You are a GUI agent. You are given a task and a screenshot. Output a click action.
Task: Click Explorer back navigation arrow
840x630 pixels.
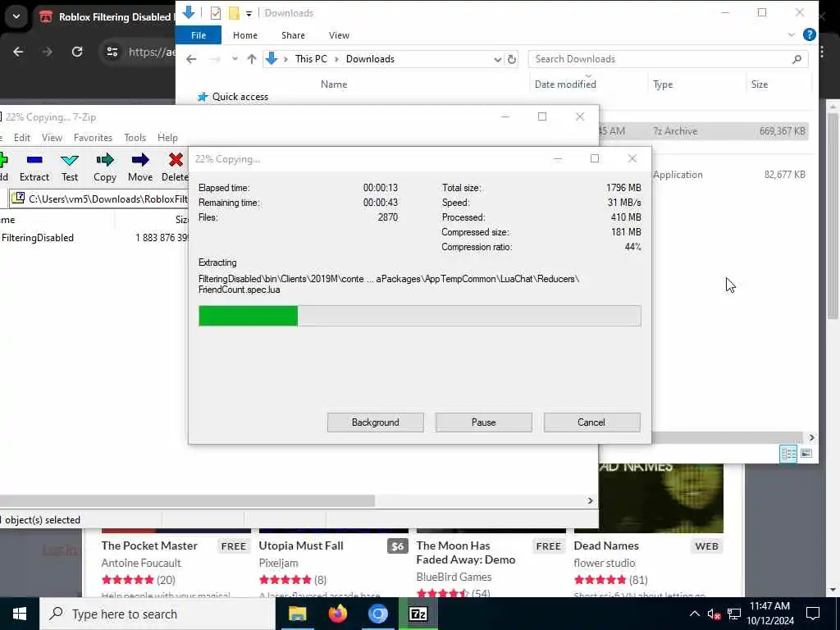(191, 59)
